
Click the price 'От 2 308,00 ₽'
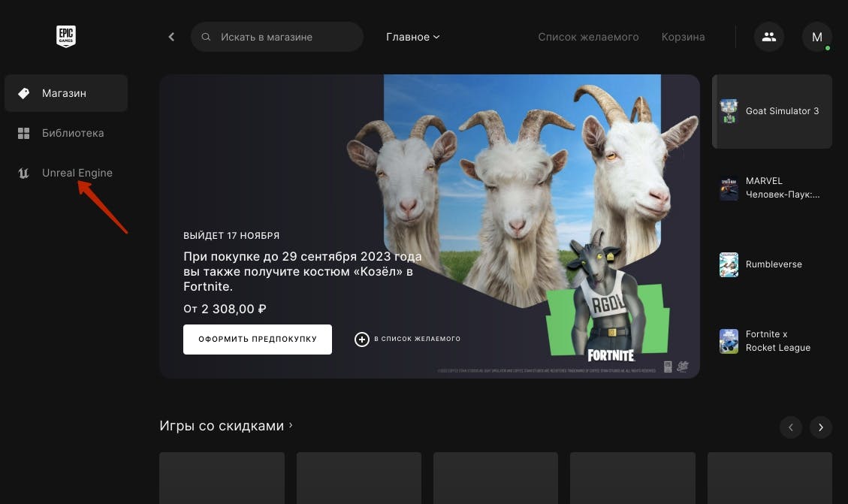click(x=225, y=309)
